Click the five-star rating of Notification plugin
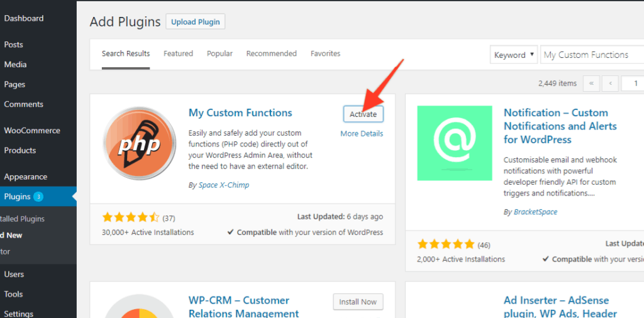Viewport: 644px width, 318px height. (x=445, y=244)
